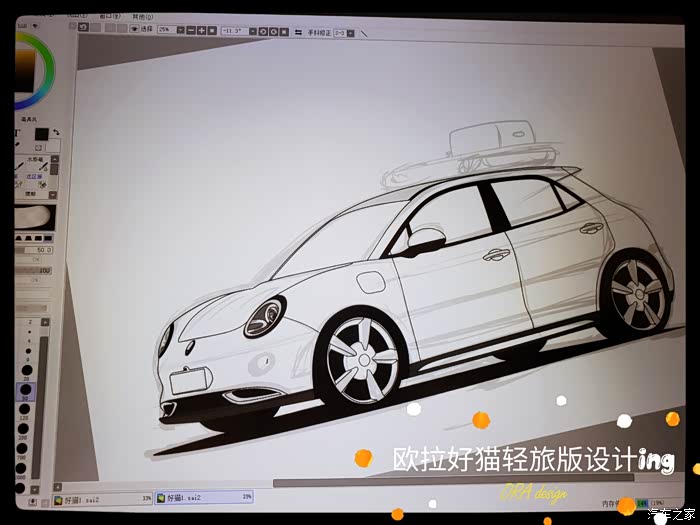Image resolution: width=700 pixels, height=525 pixels.
Task: Rotate canvas counterclockwise using the rotation icon
Action: point(263,32)
